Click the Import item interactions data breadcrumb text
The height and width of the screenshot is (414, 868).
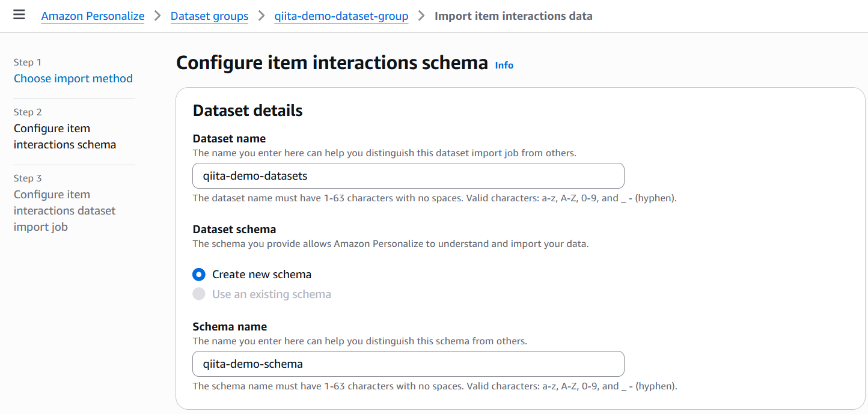(x=513, y=16)
